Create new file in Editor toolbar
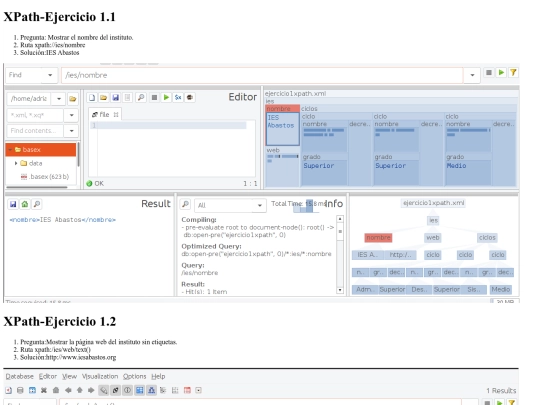540x405 pixels. [x=92, y=97]
